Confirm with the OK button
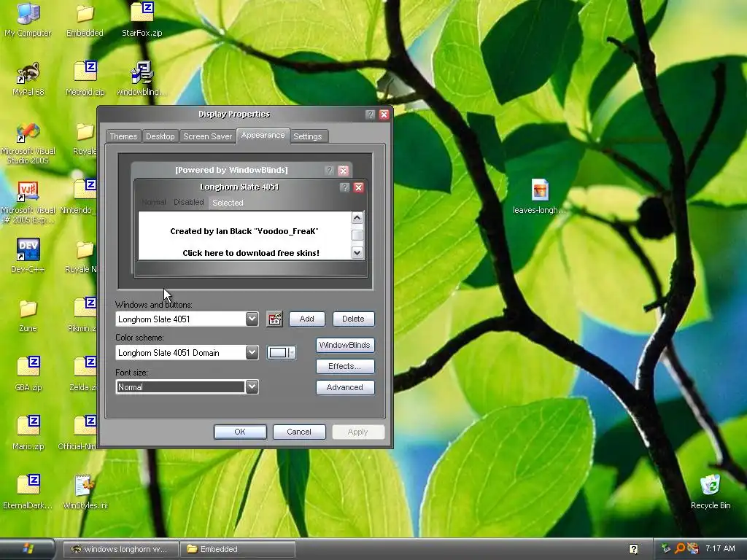Screen dimensions: 747x560 click(240, 432)
